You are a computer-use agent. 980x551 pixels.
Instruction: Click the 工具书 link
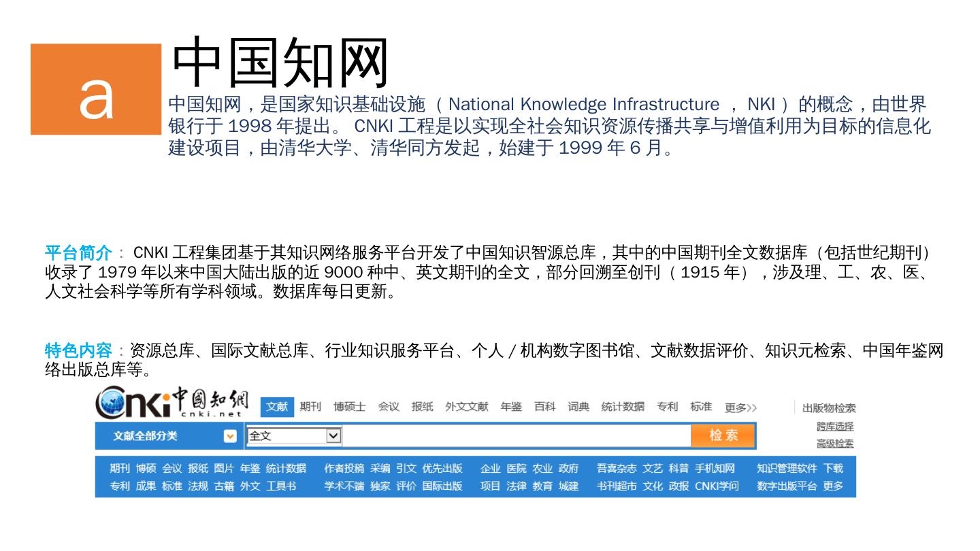(x=281, y=486)
